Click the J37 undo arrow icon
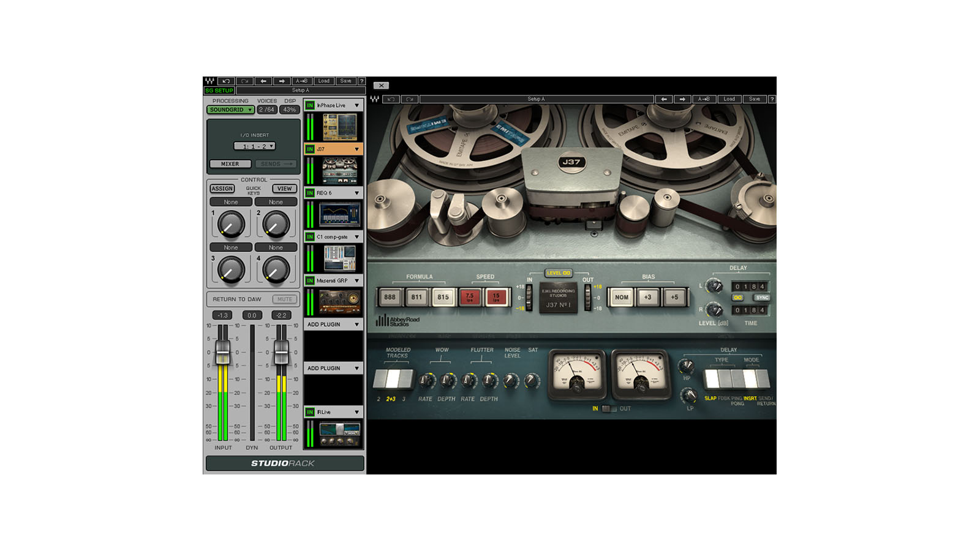This screenshot has width=980, height=551. click(x=391, y=99)
